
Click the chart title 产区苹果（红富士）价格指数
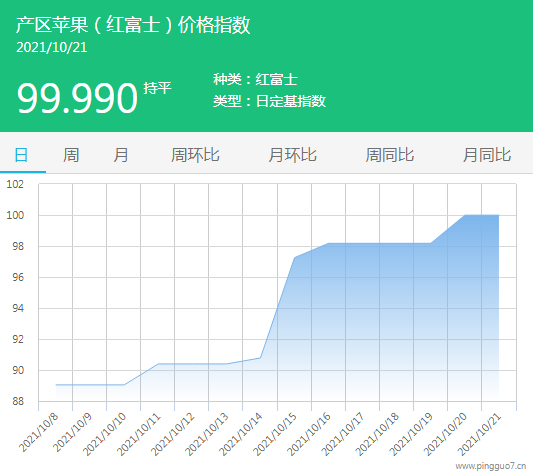pyautogui.click(x=133, y=24)
